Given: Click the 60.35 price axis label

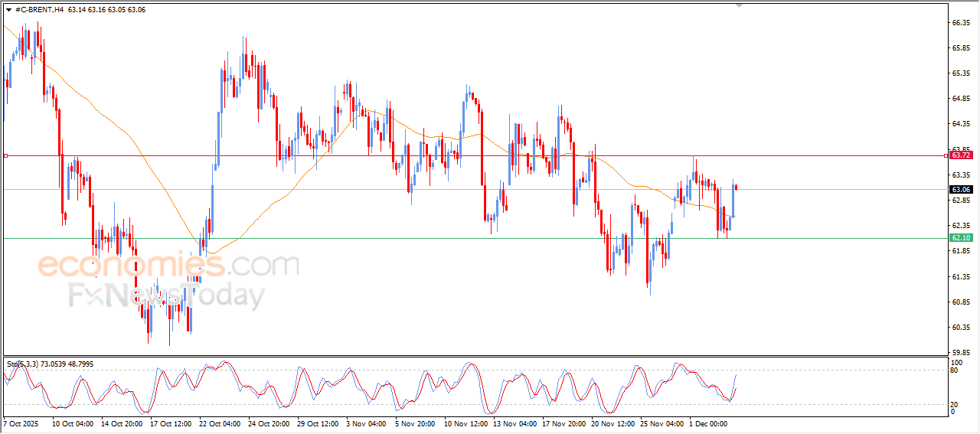Looking at the screenshot, I should tap(960, 327).
